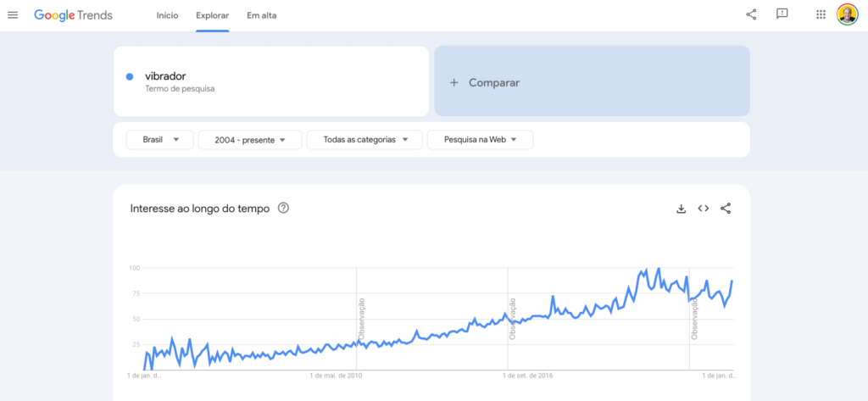Image resolution: width=868 pixels, height=401 pixels.
Task: Open help icon beside Interesse ao longo do tempo
Action: tap(283, 209)
